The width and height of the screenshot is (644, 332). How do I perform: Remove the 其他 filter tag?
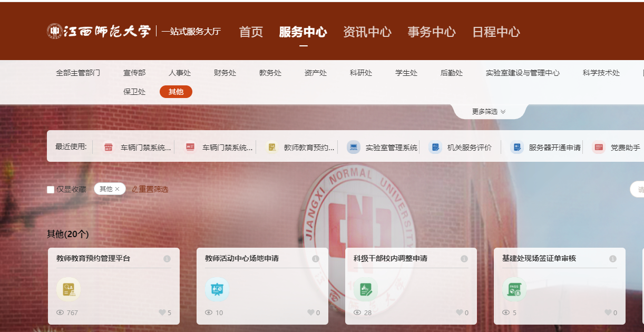point(118,189)
